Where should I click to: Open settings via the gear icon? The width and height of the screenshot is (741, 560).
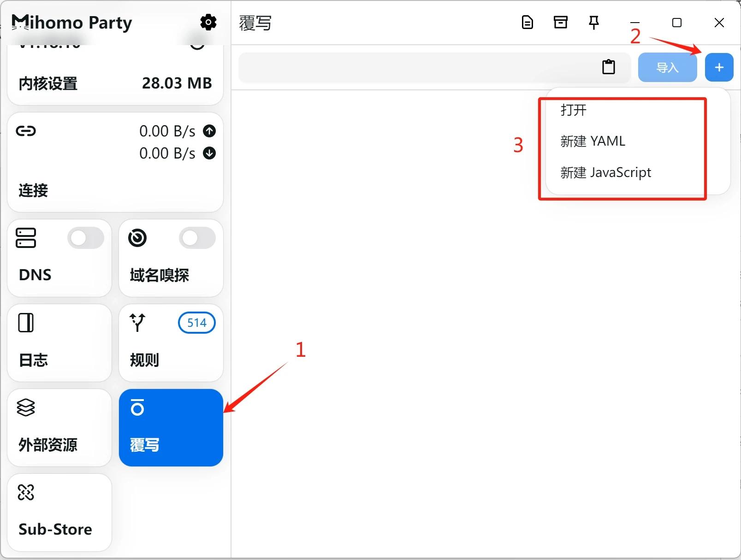pos(208,22)
